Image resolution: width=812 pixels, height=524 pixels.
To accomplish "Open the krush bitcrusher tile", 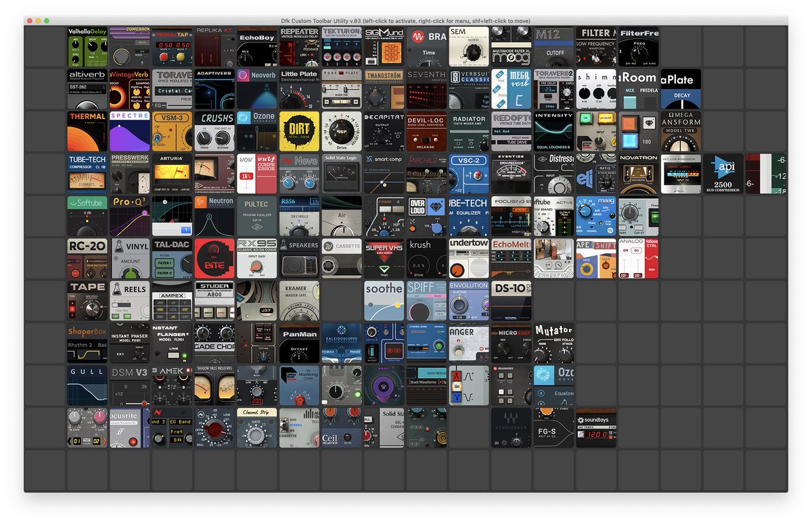I will pos(426,258).
